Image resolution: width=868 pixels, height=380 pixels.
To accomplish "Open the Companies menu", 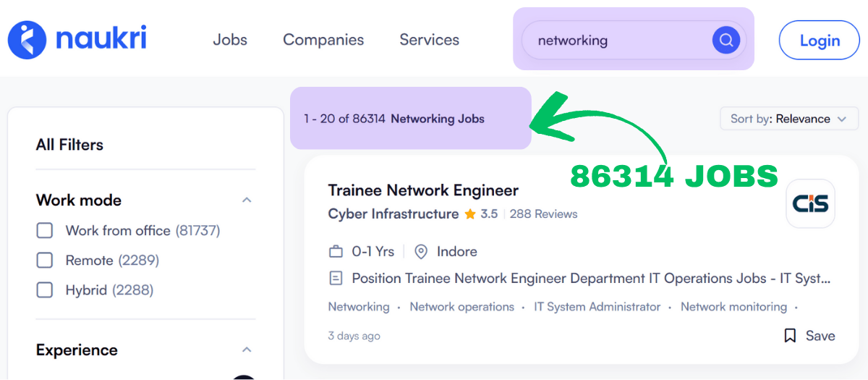I will click(x=323, y=40).
